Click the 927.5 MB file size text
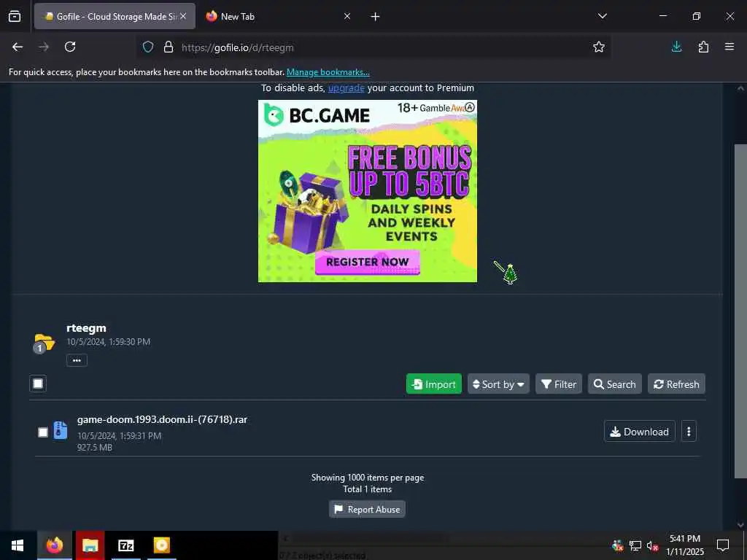Viewport: 747px width, 560px height. pos(95,448)
